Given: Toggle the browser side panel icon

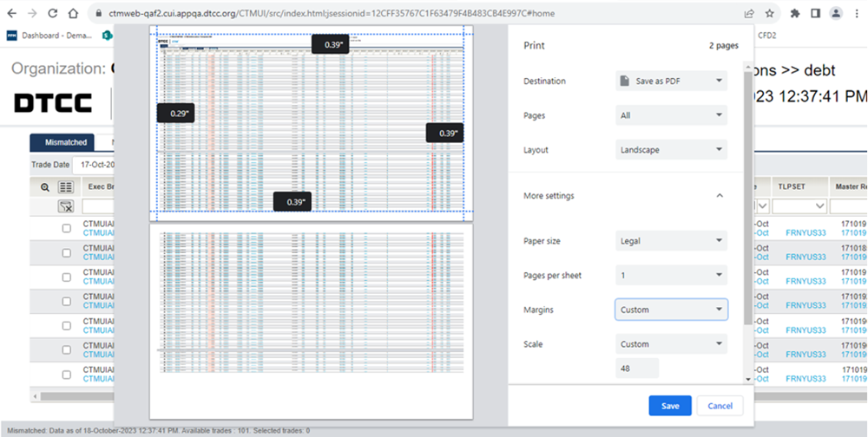Looking at the screenshot, I should coord(815,14).
